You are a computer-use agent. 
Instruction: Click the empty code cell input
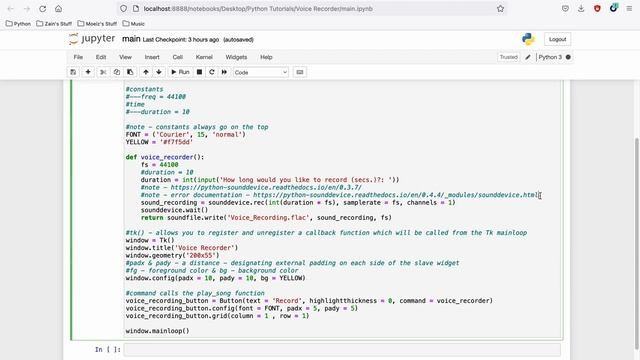pos(342,349)
